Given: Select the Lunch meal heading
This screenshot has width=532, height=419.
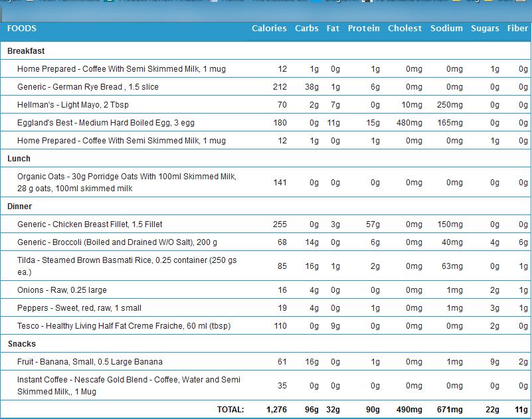Looking at the screenshot, I should tap(19, 159).
